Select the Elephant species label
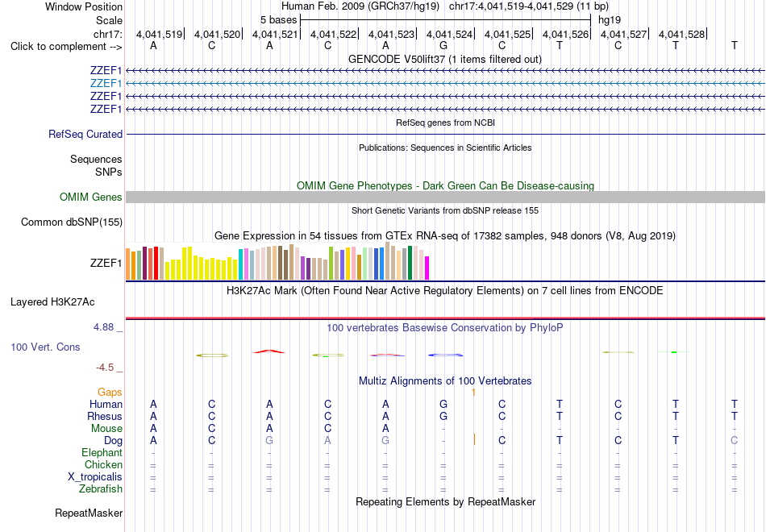This screenshot has width=766, height=532. [102, 453]
